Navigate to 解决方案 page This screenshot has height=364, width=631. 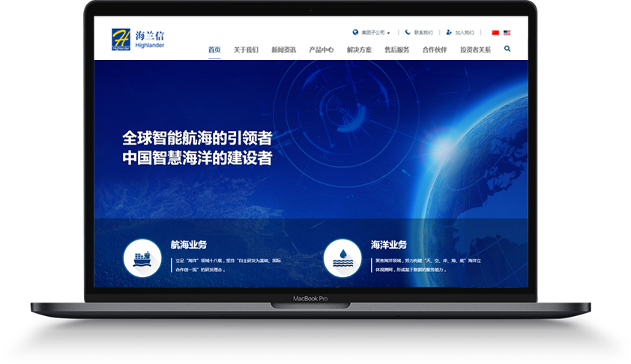(x=359, y=49)
